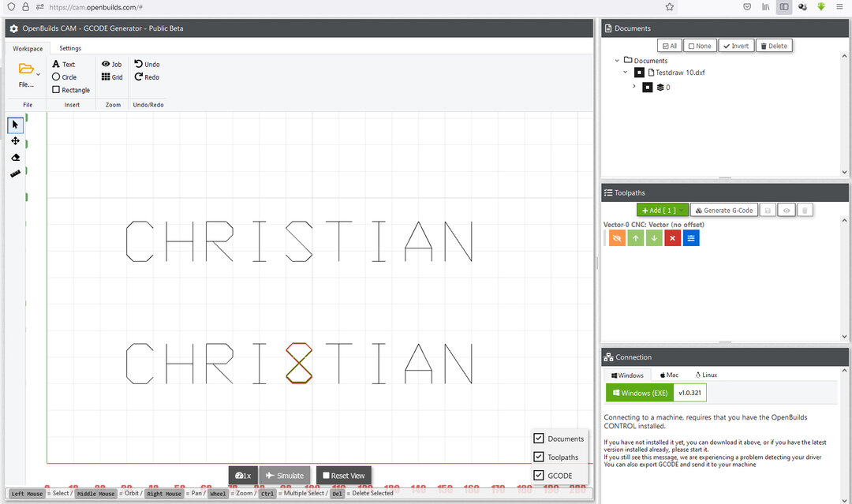Image resolution: width=852 pixels, height=504 pixels.
Task: Expand layer 0 in document tree
Action: [633, 87]
